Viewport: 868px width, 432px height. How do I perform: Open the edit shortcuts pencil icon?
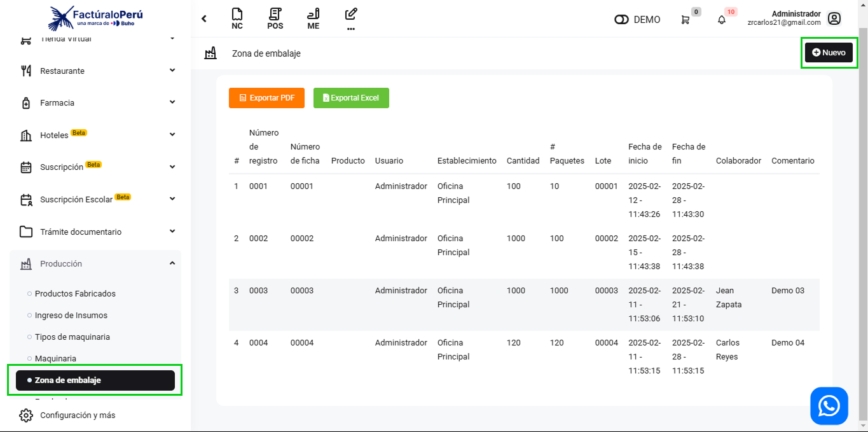(x=351, y=15)
